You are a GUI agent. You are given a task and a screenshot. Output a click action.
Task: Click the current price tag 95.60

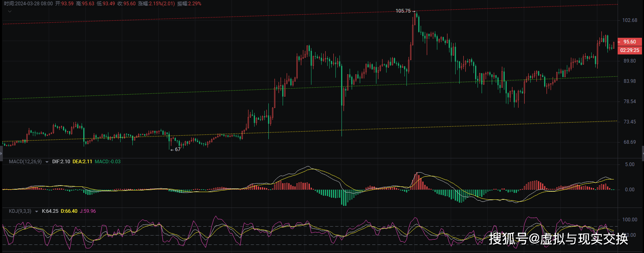click(x=629, y=42)
